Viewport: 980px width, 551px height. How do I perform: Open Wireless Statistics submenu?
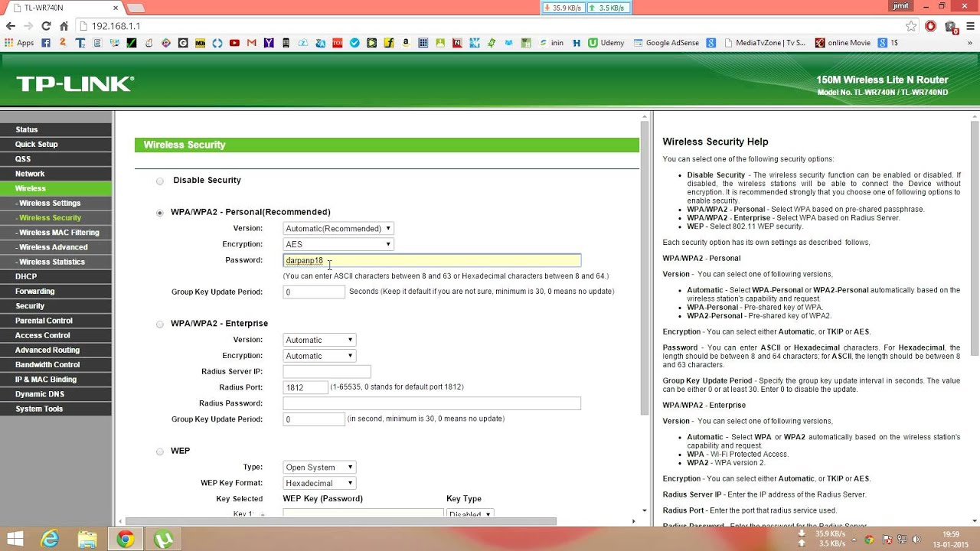(56, 262)
